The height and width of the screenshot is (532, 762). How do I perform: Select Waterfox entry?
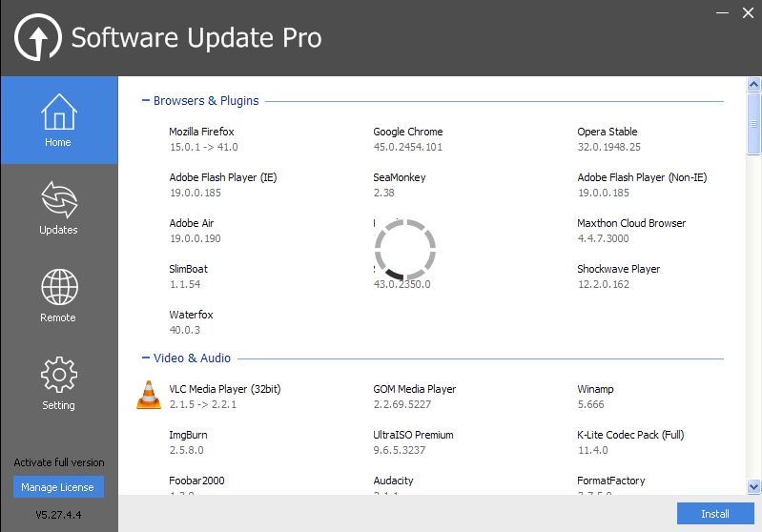pyautogui.click(x=191, y=315)
